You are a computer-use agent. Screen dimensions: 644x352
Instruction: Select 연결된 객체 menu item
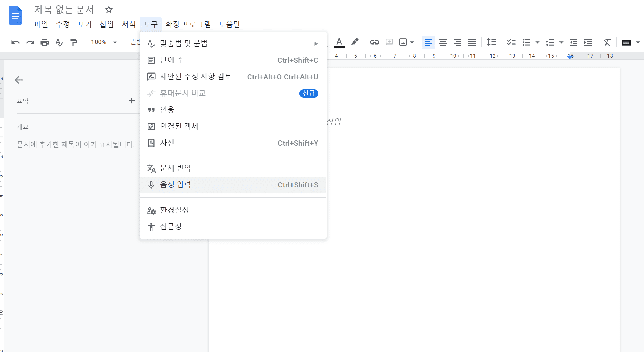click(x=233, y=126)
